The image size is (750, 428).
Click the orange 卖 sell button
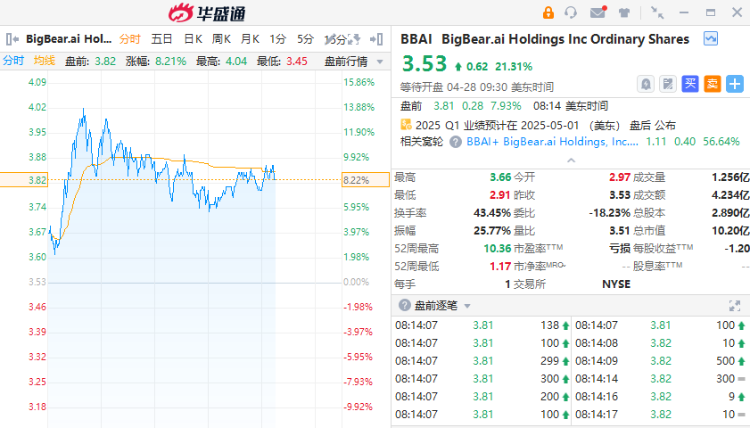coord(712,84)
